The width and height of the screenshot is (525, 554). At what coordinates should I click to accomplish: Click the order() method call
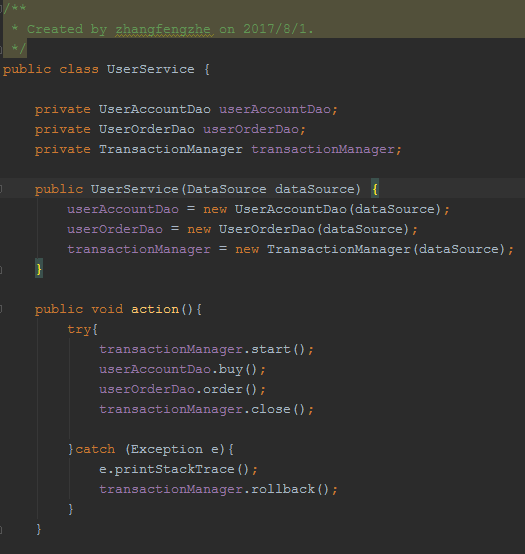click(230, 389)
